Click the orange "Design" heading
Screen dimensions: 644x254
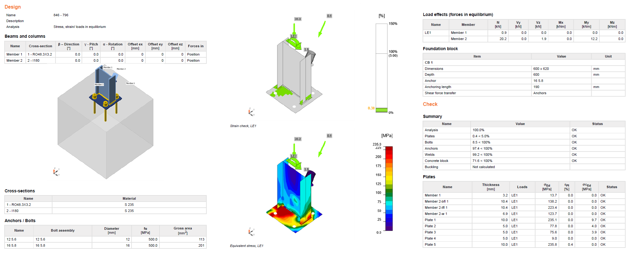(x=13, y=7)
